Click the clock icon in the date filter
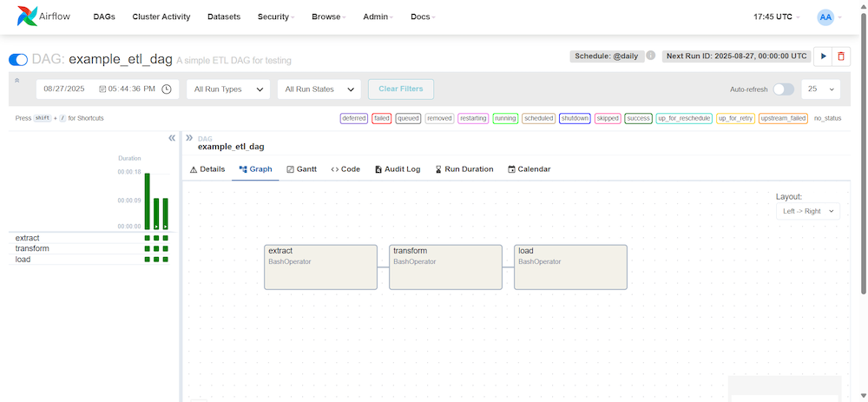868x402 pixels. [166, 89]
